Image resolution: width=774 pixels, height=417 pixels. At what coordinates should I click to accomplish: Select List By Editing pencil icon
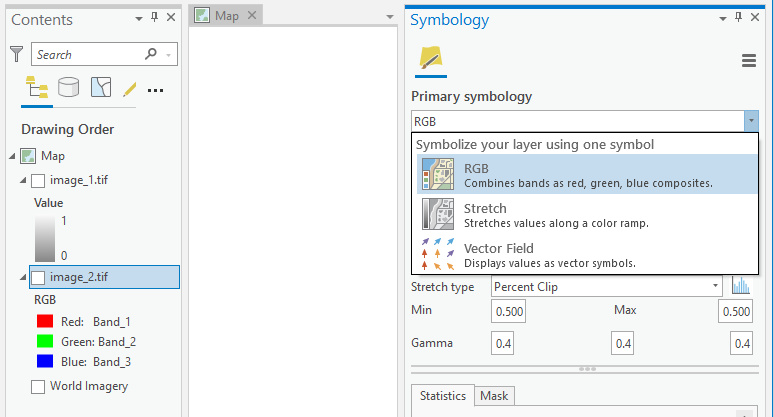pyautogui.click(x=129, y=89)
